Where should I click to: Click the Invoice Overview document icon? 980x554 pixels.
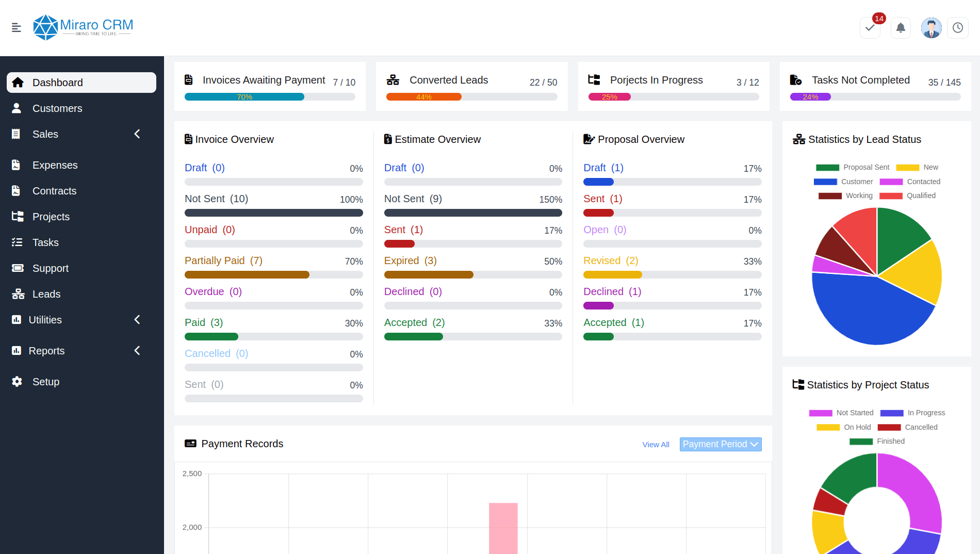[189, 139]
